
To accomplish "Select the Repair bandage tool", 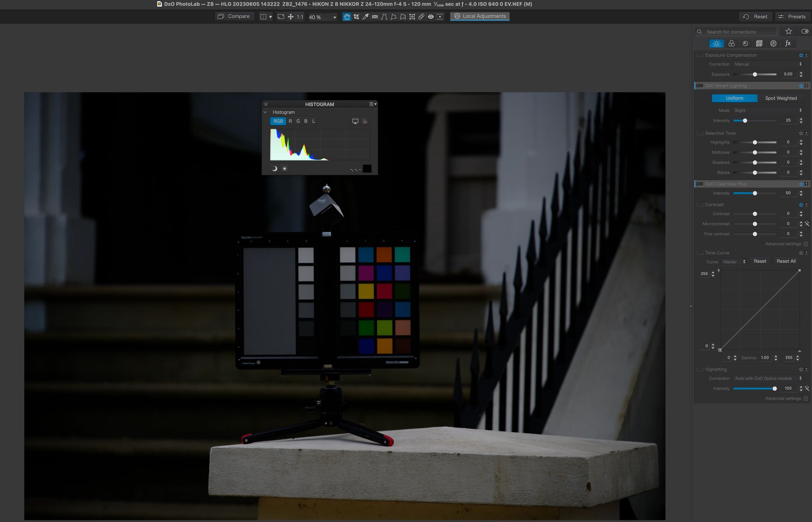I will (421, 17).
